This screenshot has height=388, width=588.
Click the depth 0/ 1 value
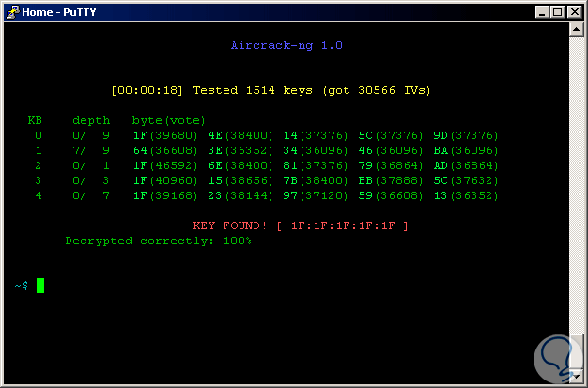(91, 165)
